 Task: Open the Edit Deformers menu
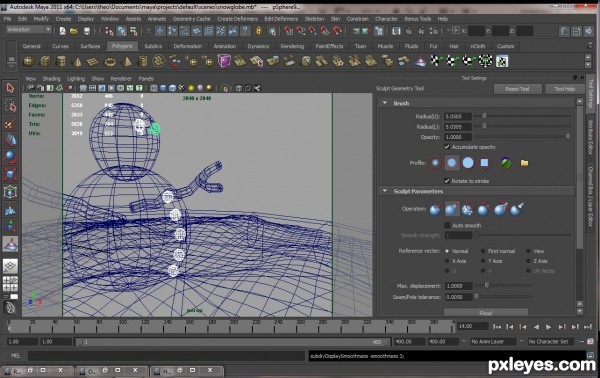[281, 19]
